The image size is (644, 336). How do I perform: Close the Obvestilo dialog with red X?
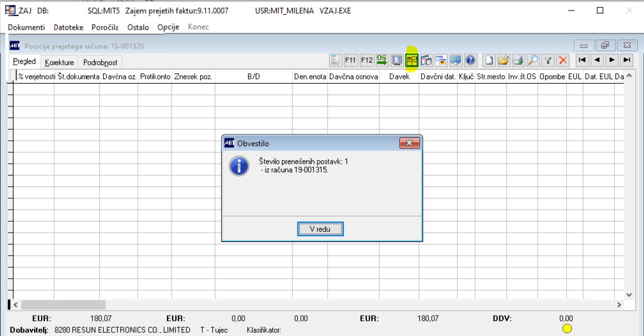[409, 143]
